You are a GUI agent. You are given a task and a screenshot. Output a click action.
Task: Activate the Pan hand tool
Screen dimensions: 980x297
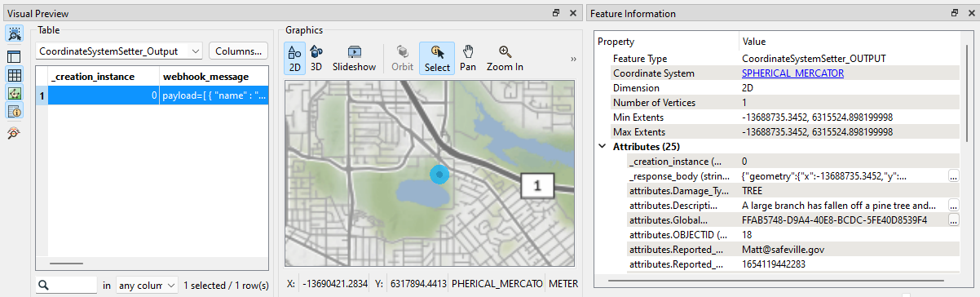coord(468,58)
